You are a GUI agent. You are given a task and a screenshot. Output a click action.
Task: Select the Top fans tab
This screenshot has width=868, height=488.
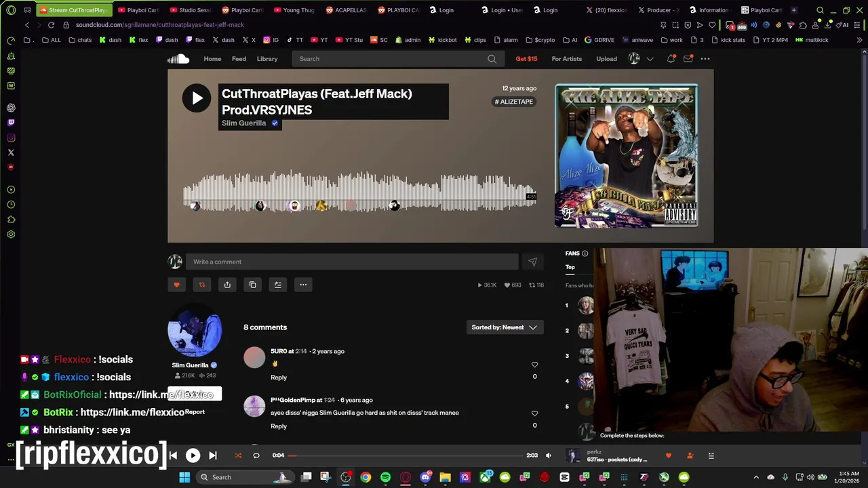pyautogui.click(x=570, y=267)
